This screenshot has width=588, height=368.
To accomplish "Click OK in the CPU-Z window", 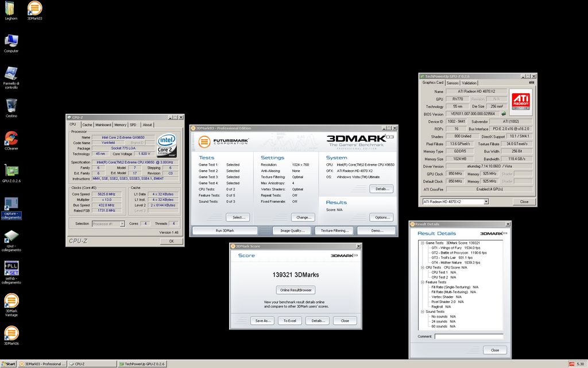I will [171, 241].
